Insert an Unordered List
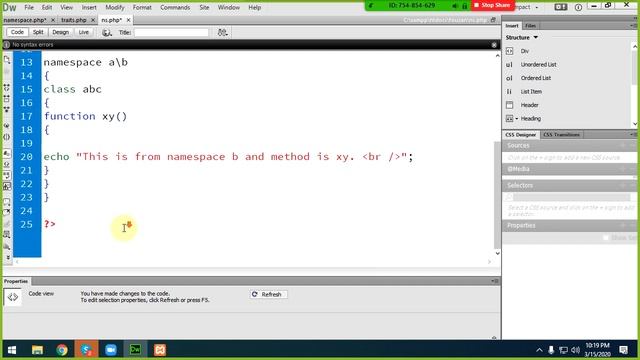 pos(538,64)
